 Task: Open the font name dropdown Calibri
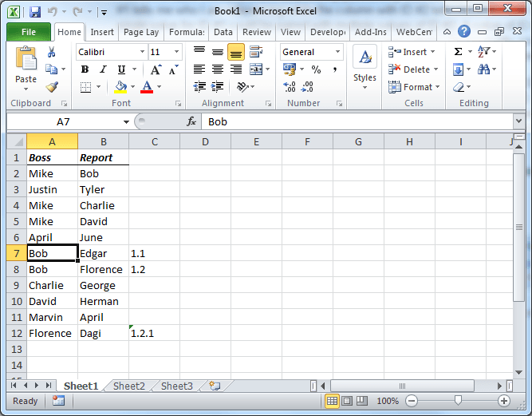pos(142,52)
